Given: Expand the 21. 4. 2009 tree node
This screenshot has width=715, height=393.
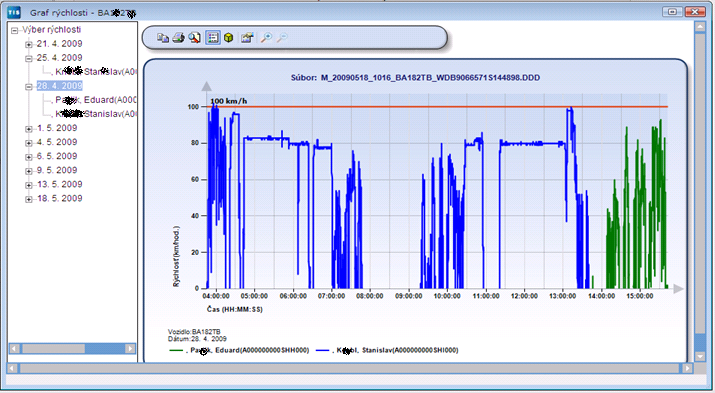Looking at the screenshot, I should pos(29,44).
